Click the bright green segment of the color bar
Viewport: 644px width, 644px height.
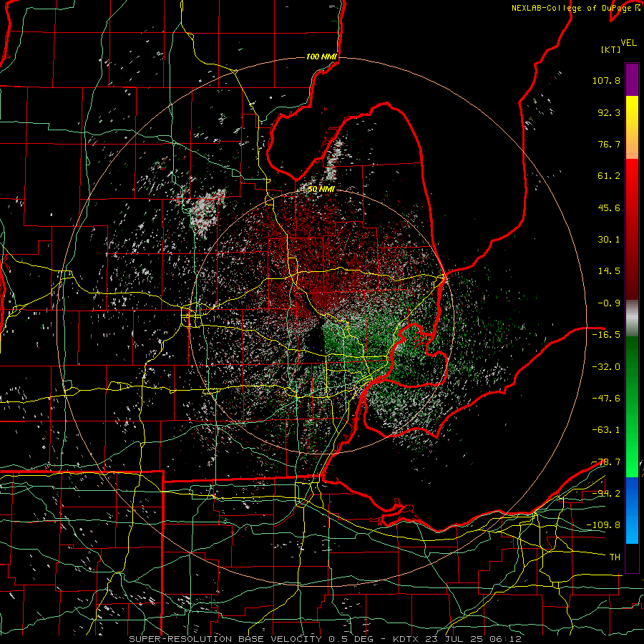pyautogui.click(x=632, y=406)
